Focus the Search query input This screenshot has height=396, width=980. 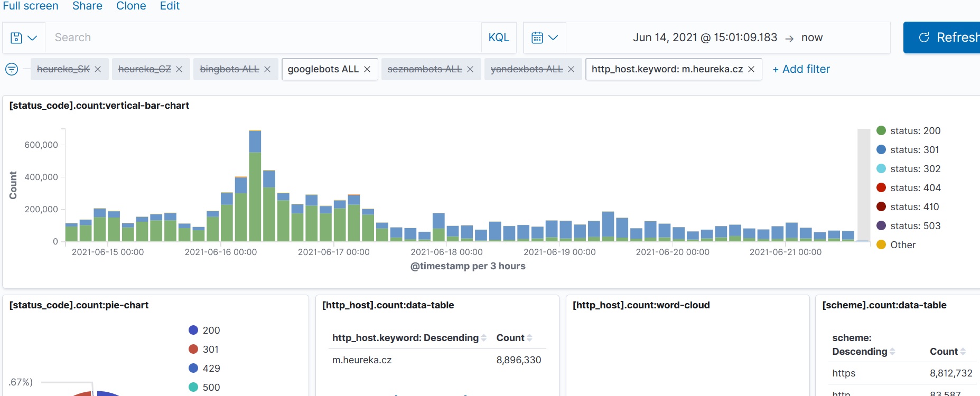click(x=263, y=37)
